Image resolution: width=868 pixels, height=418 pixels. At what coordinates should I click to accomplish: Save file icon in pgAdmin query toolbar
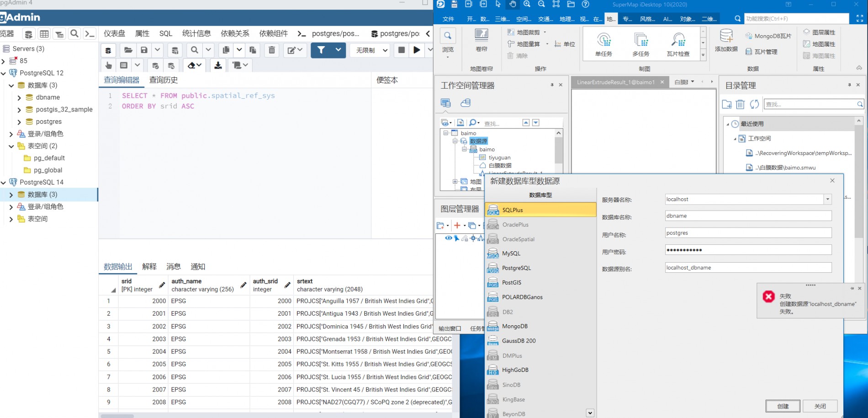pyautogui.click(x=144, y=50)
